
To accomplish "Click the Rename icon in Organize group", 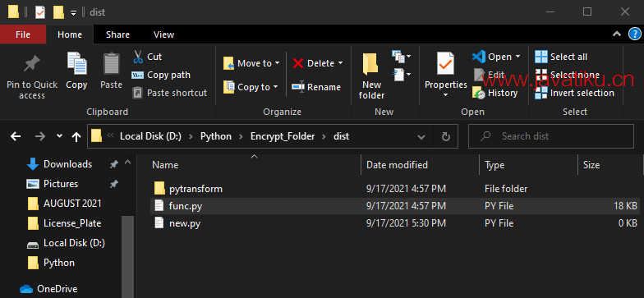I will click(297, 87).
